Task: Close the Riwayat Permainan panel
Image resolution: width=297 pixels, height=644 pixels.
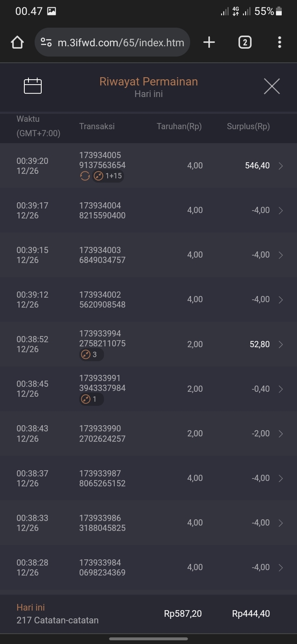Action: click(x=271, y=86)
